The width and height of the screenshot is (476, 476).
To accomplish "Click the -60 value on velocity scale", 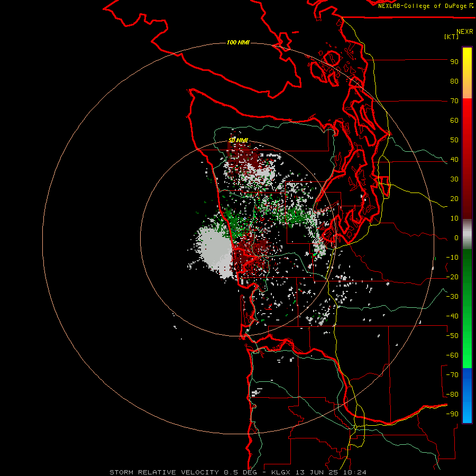I will tap(452, 355).
